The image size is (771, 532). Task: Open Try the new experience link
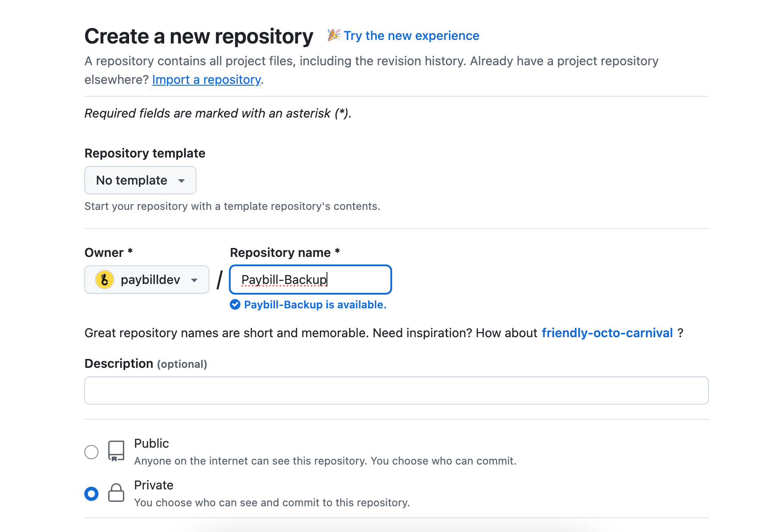(411, 35)
